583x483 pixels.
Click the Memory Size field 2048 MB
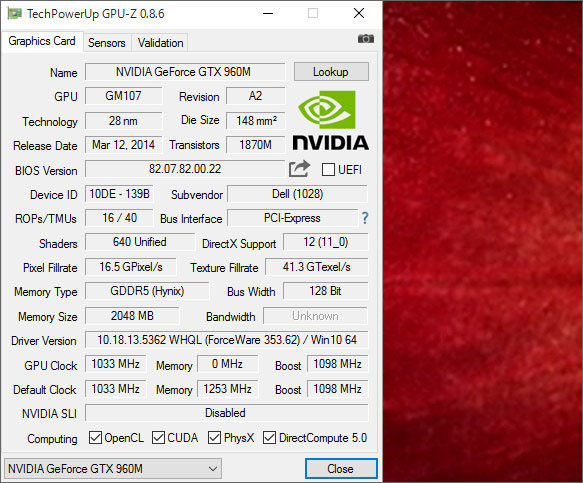[132, 316]
